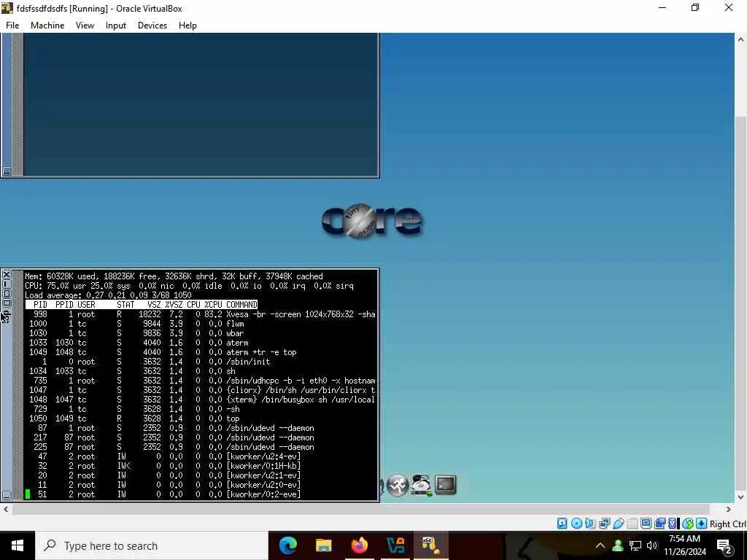Click the Mem usage summary line

click(174, 276)
